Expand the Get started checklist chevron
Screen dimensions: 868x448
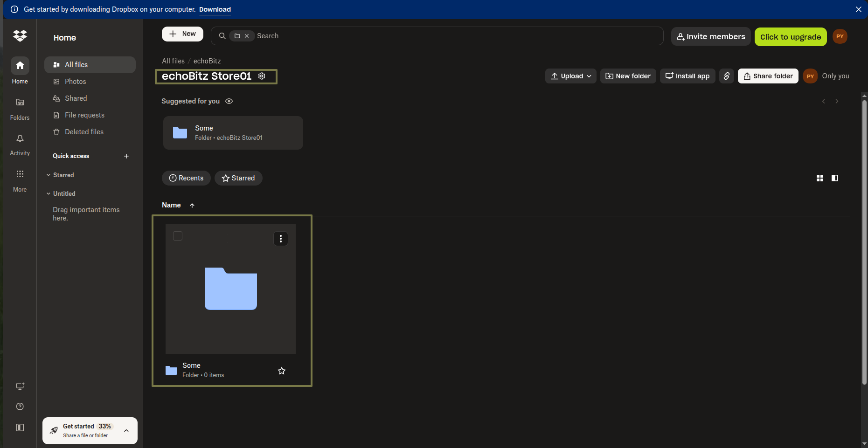(126, 431)
